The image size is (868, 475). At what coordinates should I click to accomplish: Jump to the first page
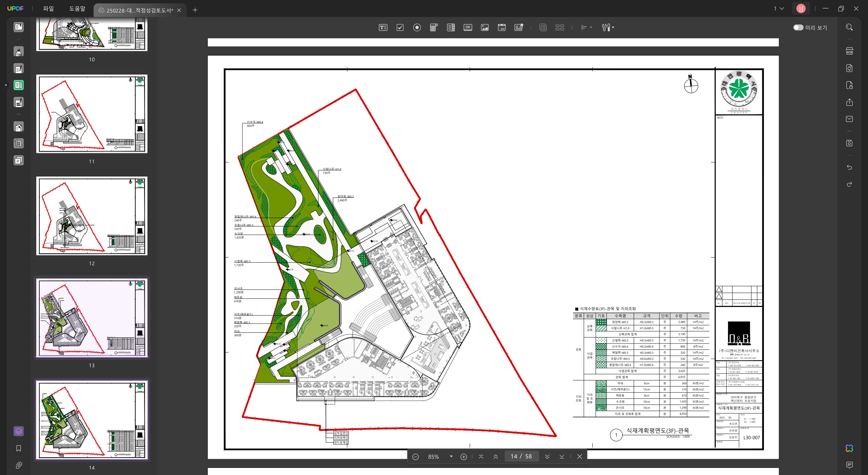481,457
